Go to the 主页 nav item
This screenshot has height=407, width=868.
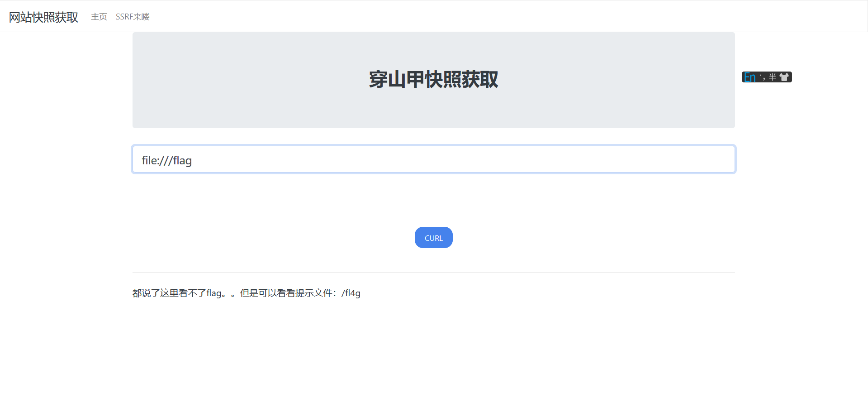tap(99, 17)
